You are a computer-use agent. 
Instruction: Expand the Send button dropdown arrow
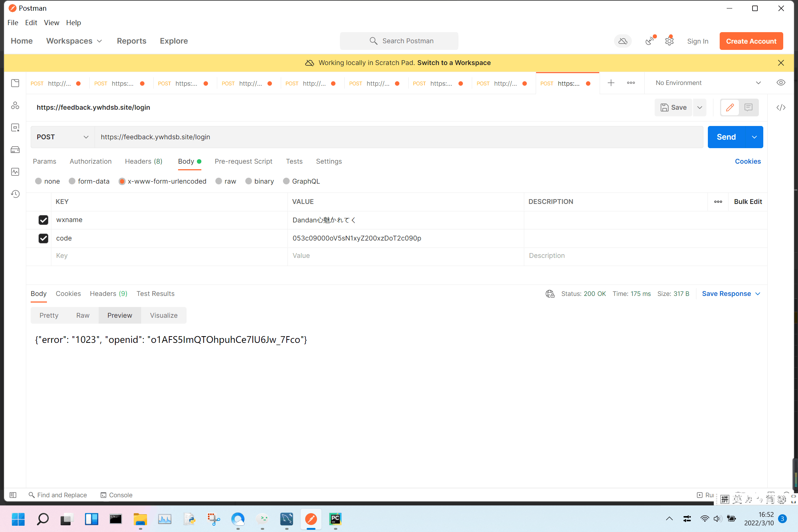[754, 137]
